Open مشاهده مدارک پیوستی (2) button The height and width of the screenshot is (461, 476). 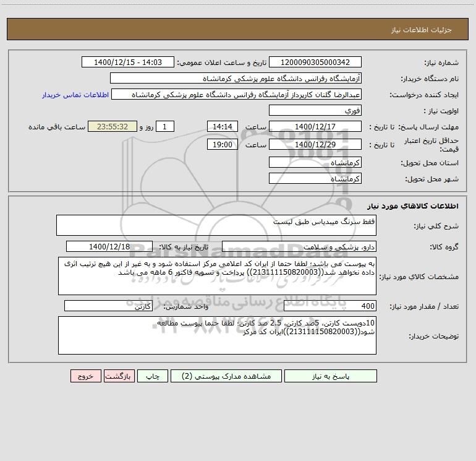pos(226,376)
